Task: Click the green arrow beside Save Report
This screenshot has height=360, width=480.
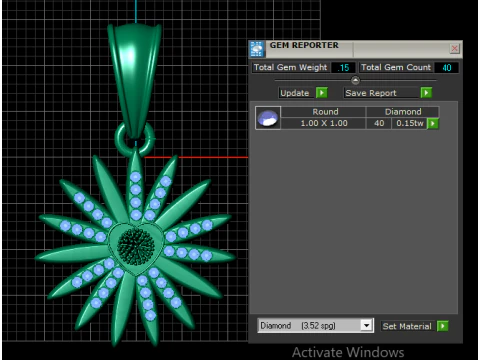Action: click(x=426, y=93)
